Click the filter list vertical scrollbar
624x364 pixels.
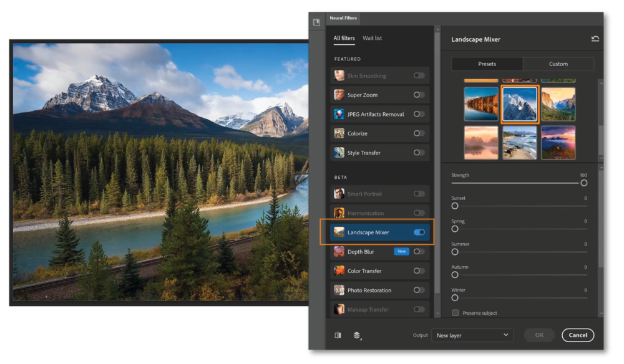click(x=437, y=163)
